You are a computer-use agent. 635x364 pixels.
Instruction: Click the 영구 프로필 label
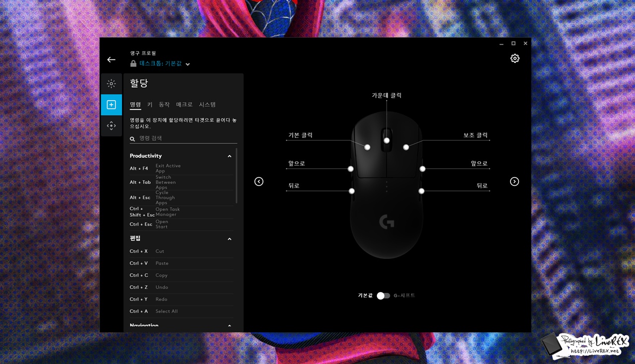(143, 53)
